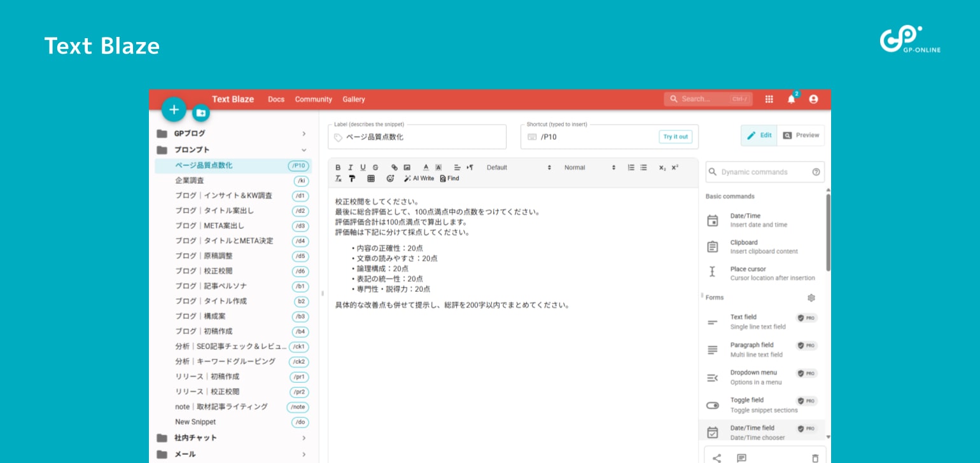This screenshot has width=980, height=463.
Task: Open the text highlight color picker
Action: (x=438, y=167)
